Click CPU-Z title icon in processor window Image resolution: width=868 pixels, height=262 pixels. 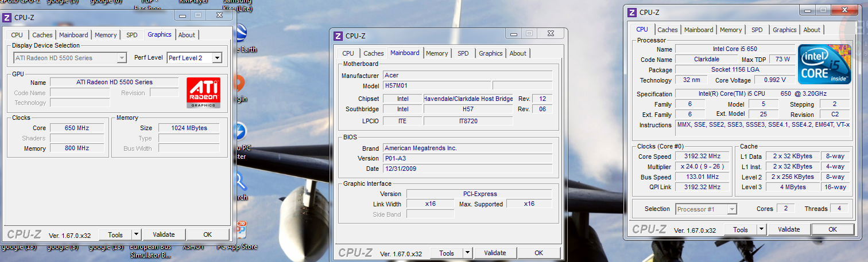click(632, 12)
